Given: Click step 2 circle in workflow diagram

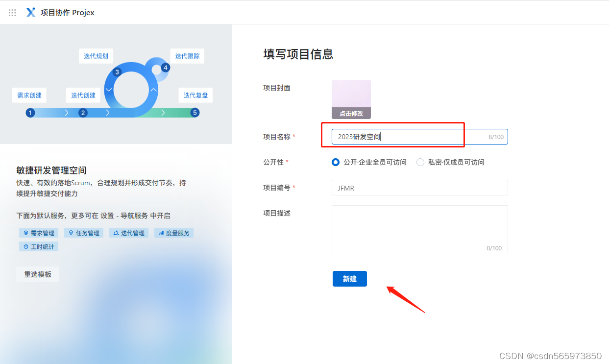Looking at the screenshot, I should point(83,113).
